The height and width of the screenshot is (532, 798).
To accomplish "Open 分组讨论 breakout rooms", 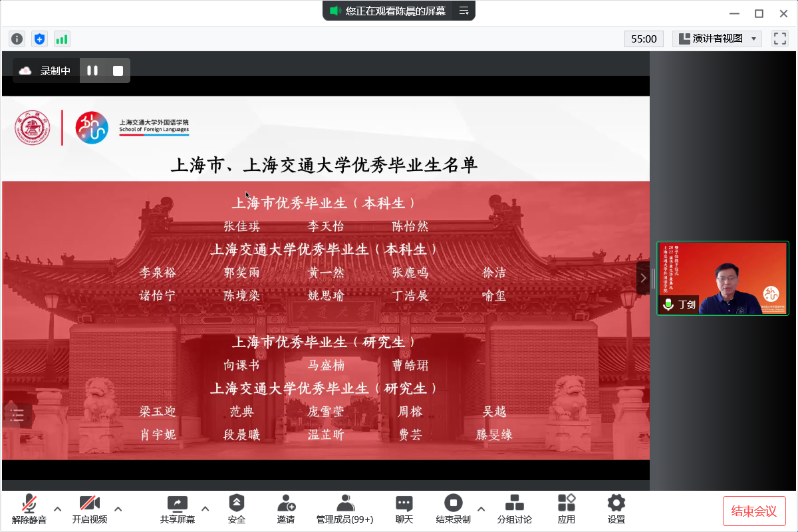I will [514, 509].
